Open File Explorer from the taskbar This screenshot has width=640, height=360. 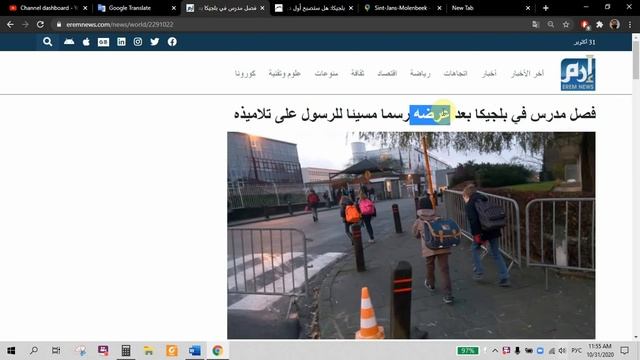(x=149, y=351)
